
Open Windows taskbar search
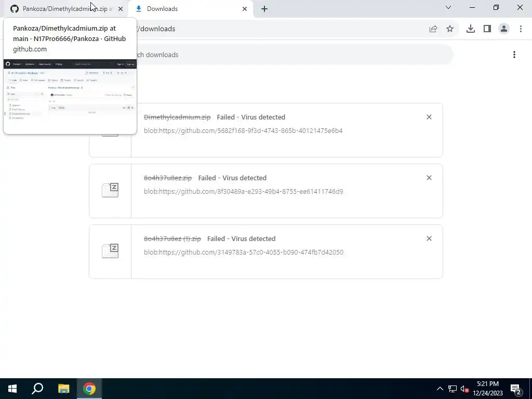37,389
